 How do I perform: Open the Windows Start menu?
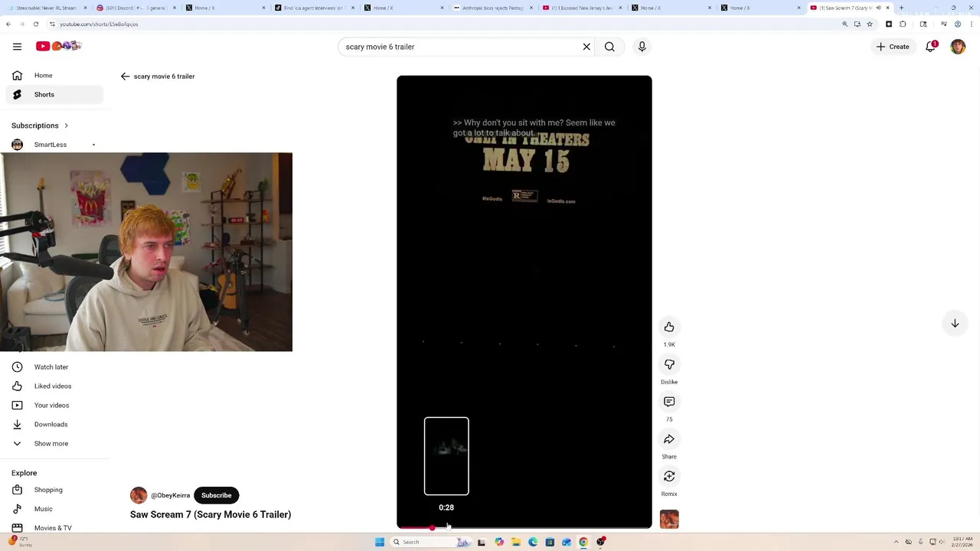click(380, 542)
